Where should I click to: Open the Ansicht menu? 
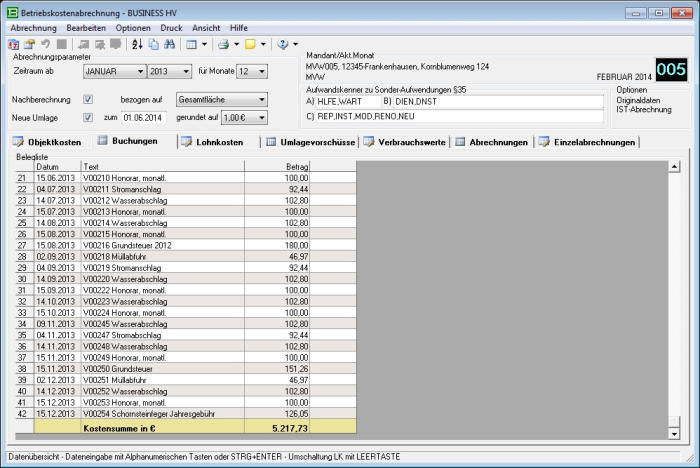coord(206,28)
